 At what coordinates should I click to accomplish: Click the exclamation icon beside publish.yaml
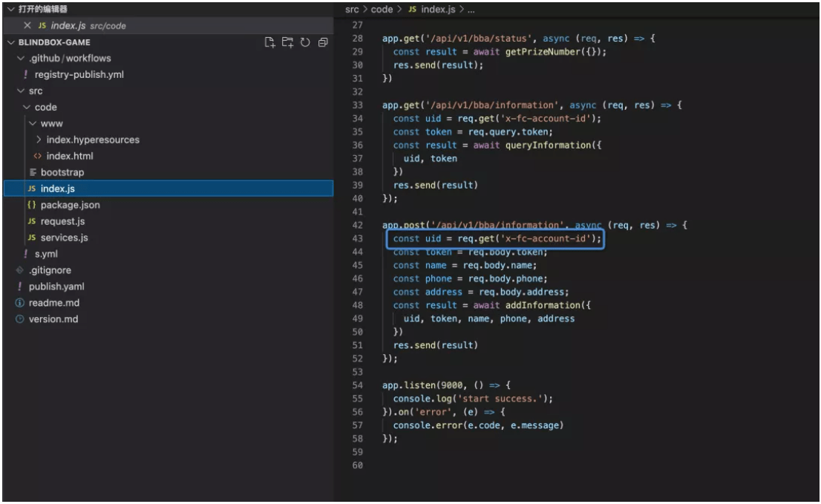coord(20,287)
